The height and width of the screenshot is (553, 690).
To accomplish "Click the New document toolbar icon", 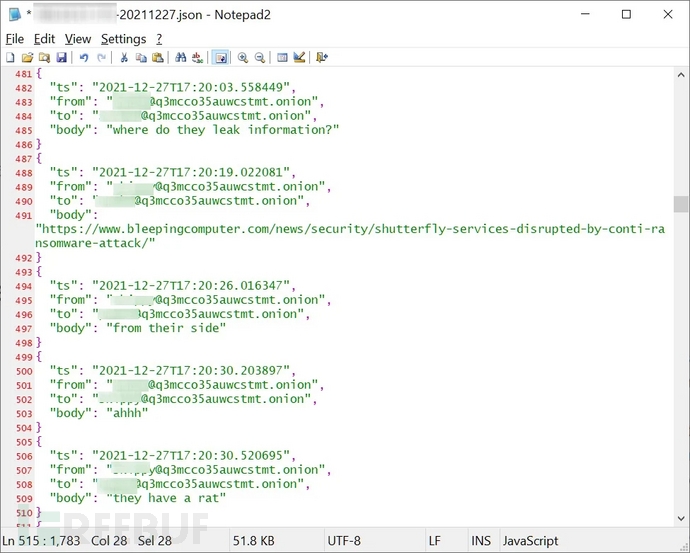I will [x=10, y=58].
